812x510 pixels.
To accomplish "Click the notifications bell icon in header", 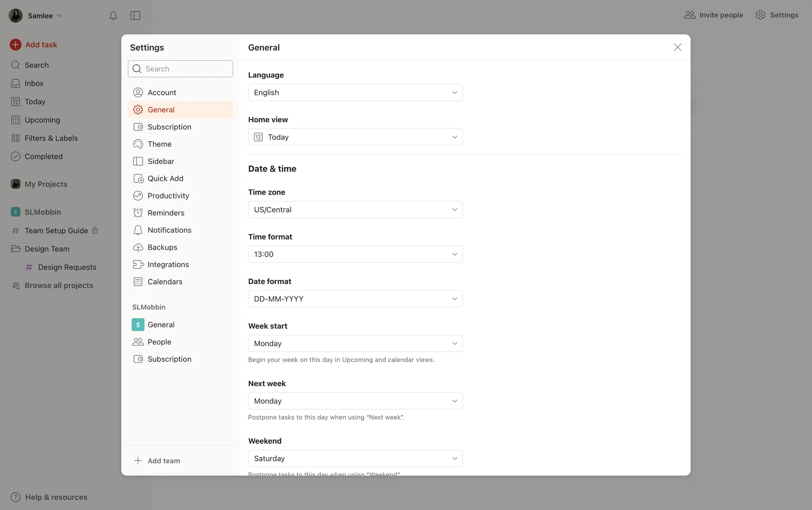I will click(x=113, y=16).
